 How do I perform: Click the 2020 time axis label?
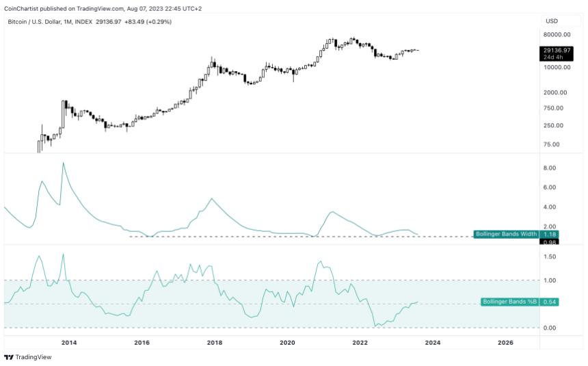point(287,342)
